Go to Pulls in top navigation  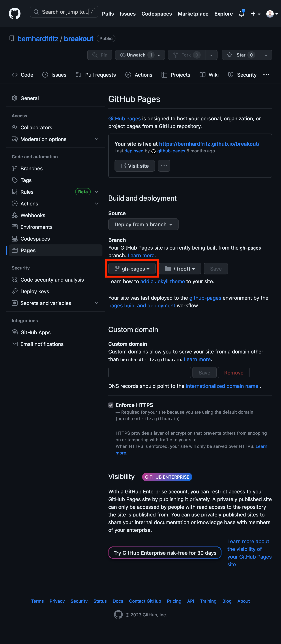(x=108, y=14)
